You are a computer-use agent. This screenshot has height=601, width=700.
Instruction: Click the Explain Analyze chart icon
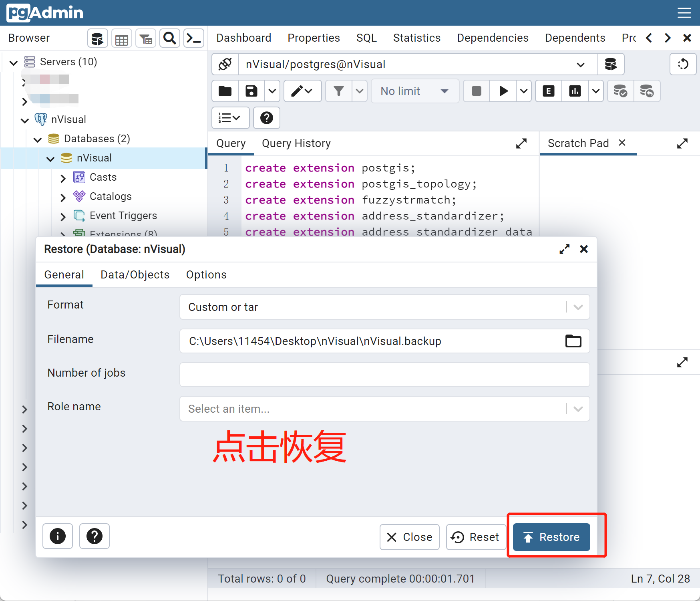coord(575,91)
